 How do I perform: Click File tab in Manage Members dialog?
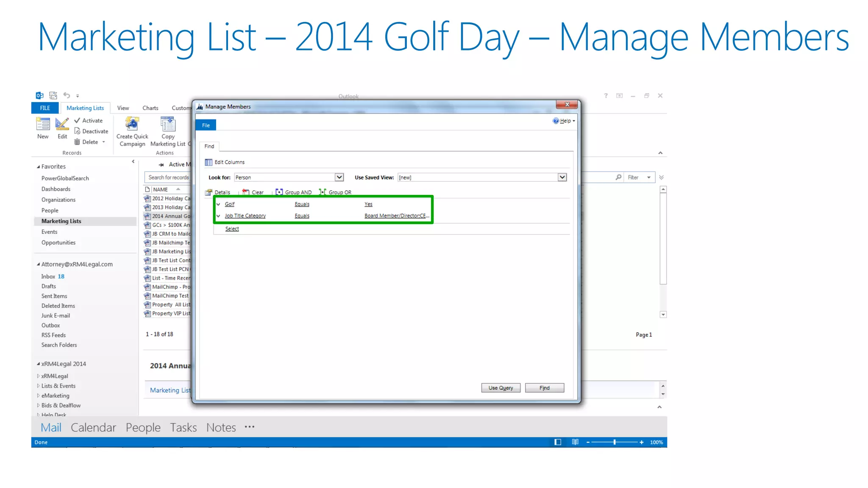point(206,125)
